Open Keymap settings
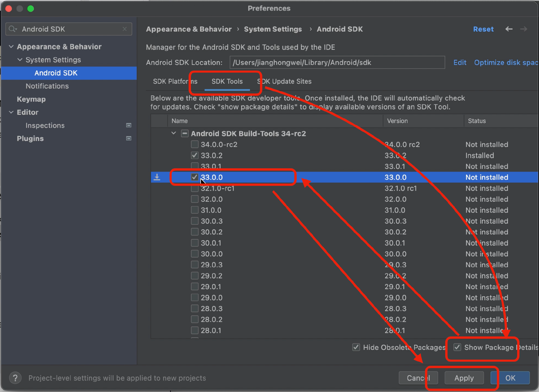 point(31,99)
